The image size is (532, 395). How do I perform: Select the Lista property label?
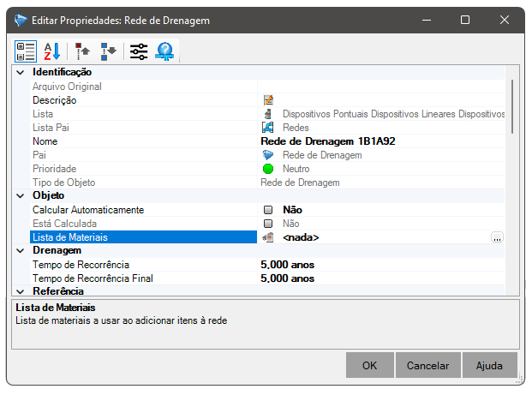[43, 114]
